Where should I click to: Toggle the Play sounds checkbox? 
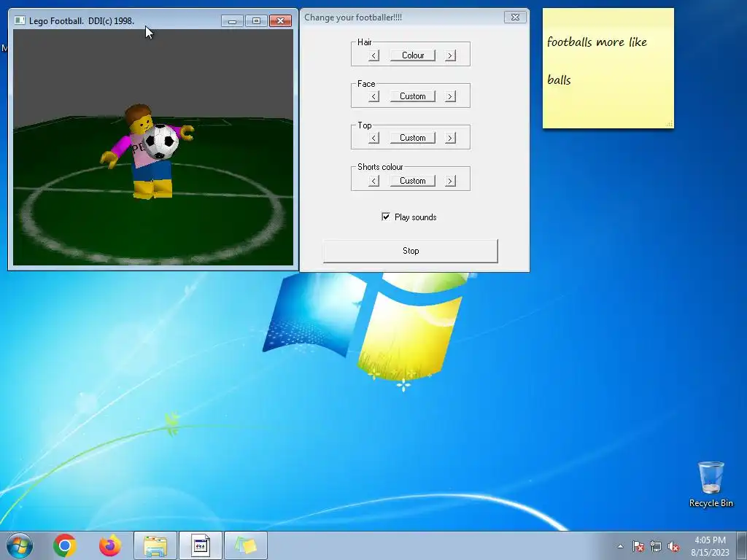(386, 217)
